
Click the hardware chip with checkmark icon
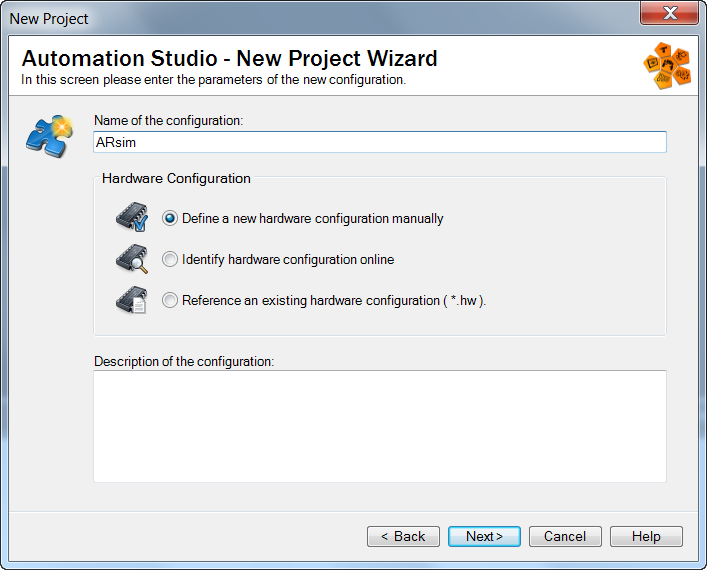[132, 217]
